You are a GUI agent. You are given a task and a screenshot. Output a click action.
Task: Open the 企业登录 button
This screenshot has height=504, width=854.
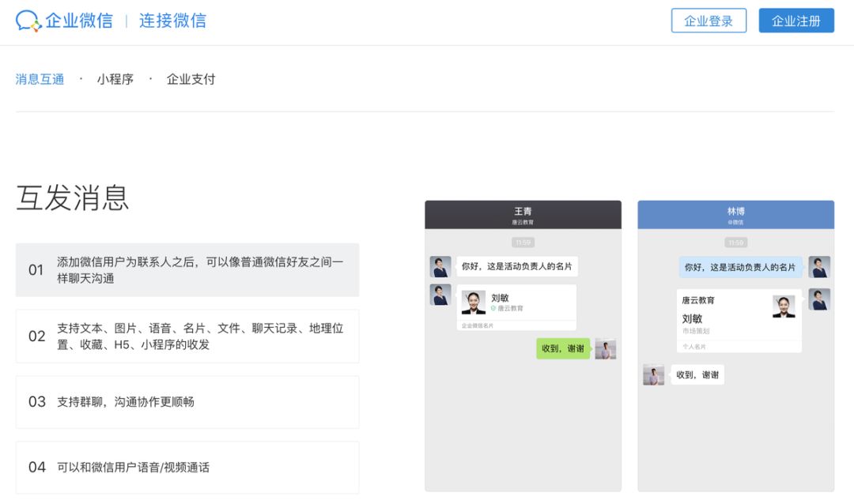tap(709, 21)
